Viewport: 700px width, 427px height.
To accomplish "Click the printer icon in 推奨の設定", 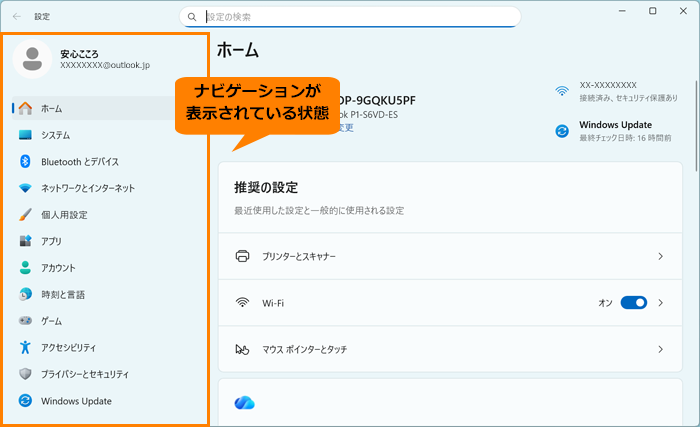I will click(x=242, y=256).
